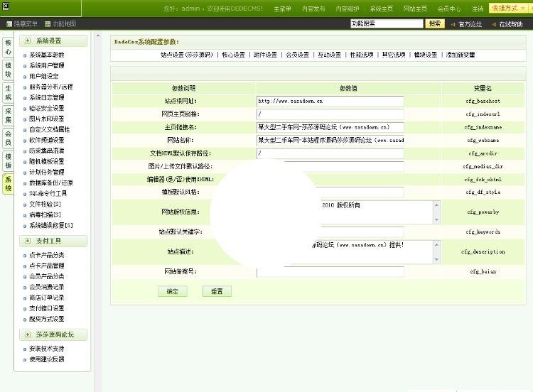Open 内容发布 in top navigation
Screen dimensions: 533x392
[x=313, y=9]
